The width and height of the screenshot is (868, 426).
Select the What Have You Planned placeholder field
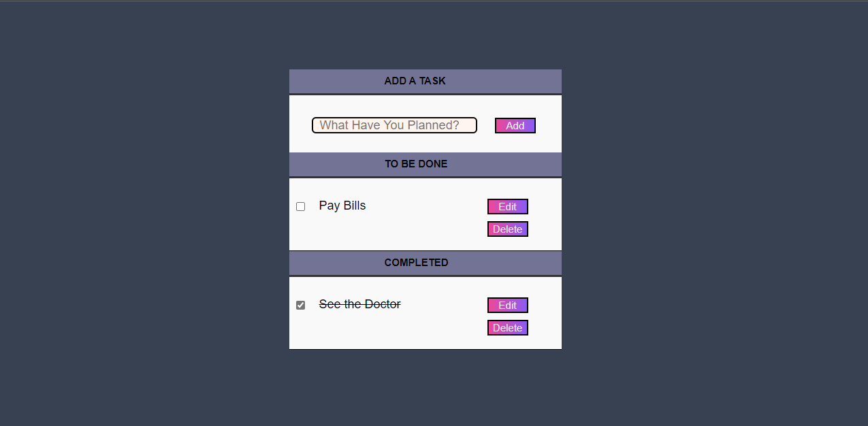coord(394,125)
